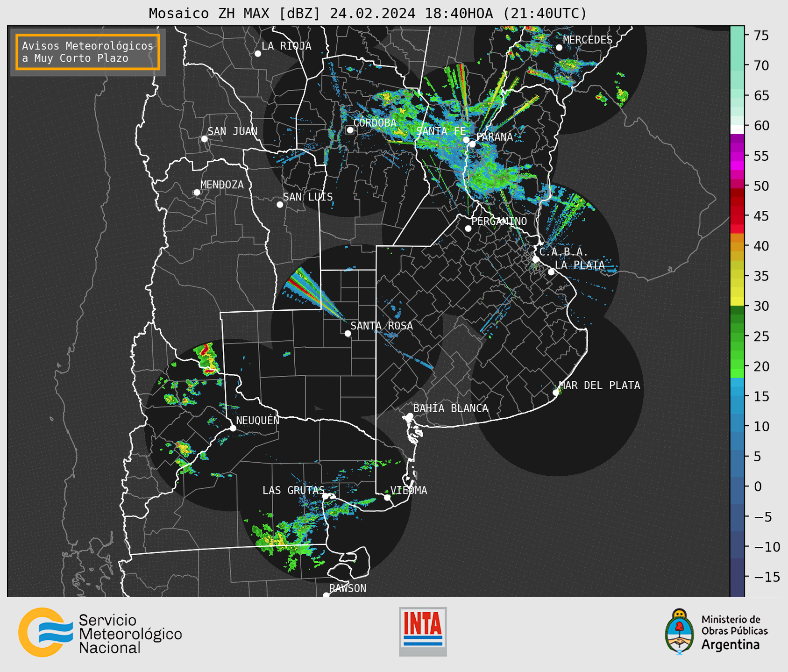Click the C.A.B.A. city marker dot

[x=536, y=259]
